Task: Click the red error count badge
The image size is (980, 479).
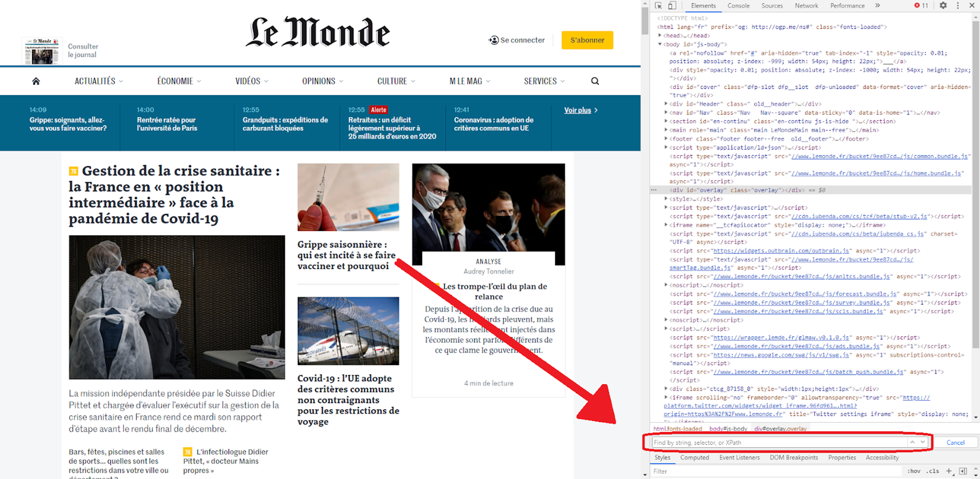Action: pyautogui.click(x=921, y=5)
